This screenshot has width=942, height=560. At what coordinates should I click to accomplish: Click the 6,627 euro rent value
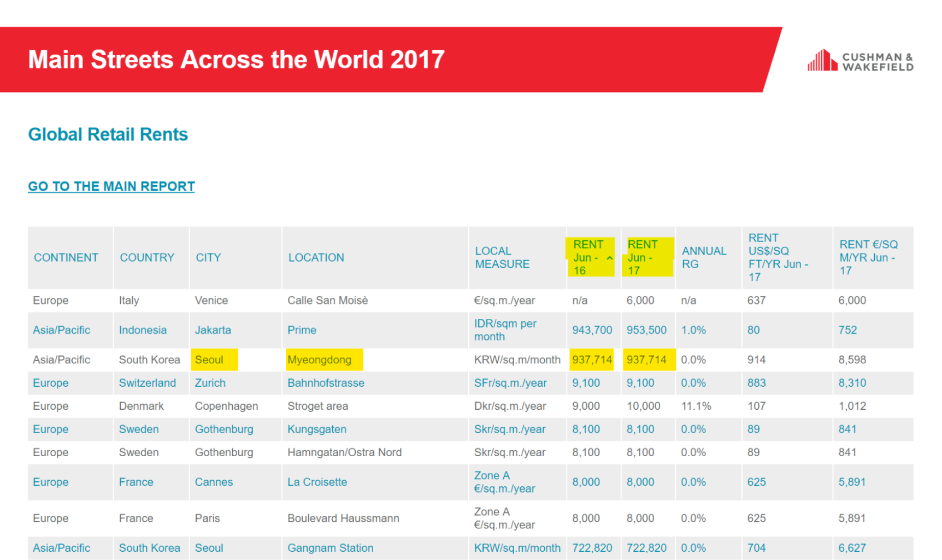tap(852, 548)
